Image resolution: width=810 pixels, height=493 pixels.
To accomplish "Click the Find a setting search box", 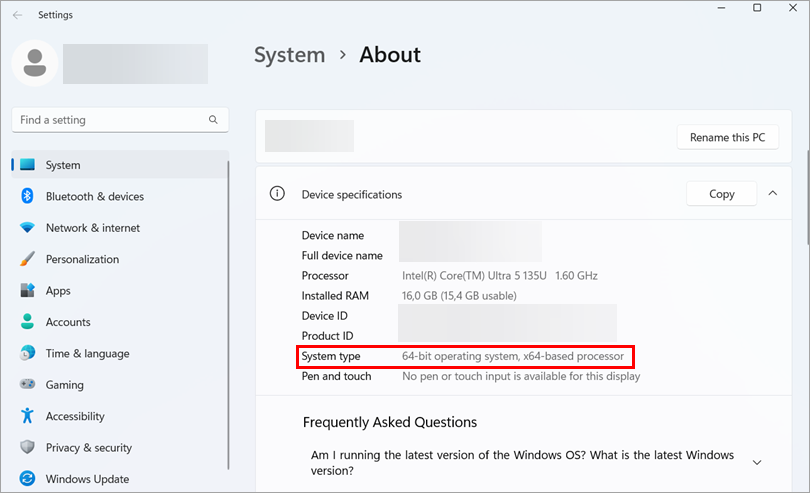I will click(x=110, y=120).
